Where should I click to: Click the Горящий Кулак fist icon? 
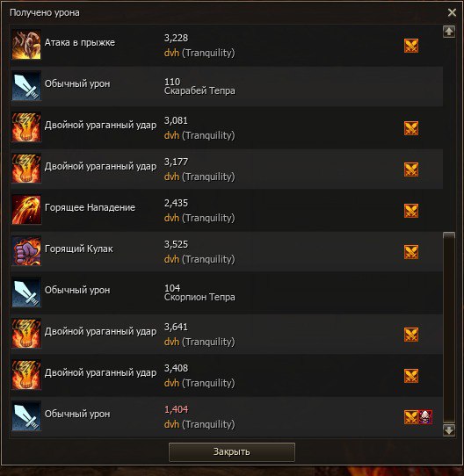pos(26,251)
